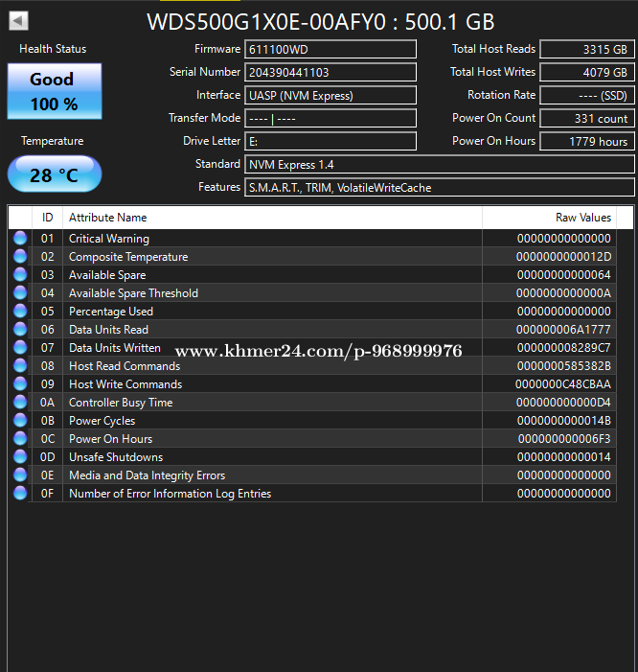Select Number of Error Information Log Entries
The image size is (638, 672).
pos(170,494)
